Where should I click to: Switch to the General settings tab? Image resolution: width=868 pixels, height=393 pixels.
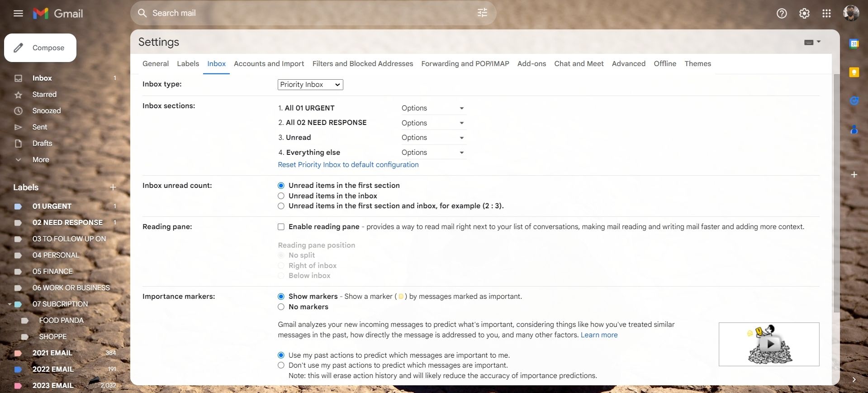click(156, 64)
